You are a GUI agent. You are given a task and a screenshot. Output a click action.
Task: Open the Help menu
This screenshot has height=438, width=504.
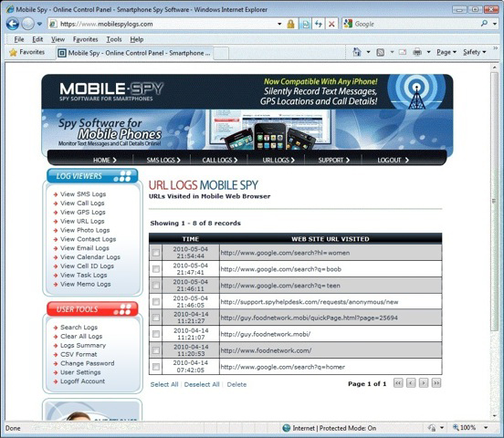point(137,39)
